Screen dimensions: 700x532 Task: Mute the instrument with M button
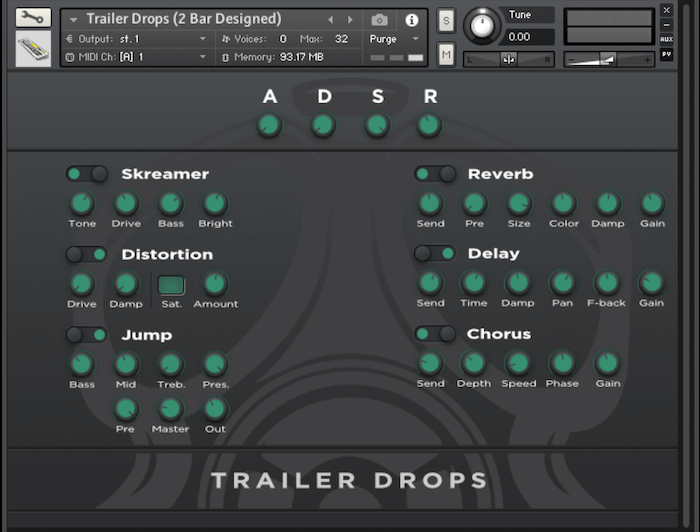coord(446,55)
